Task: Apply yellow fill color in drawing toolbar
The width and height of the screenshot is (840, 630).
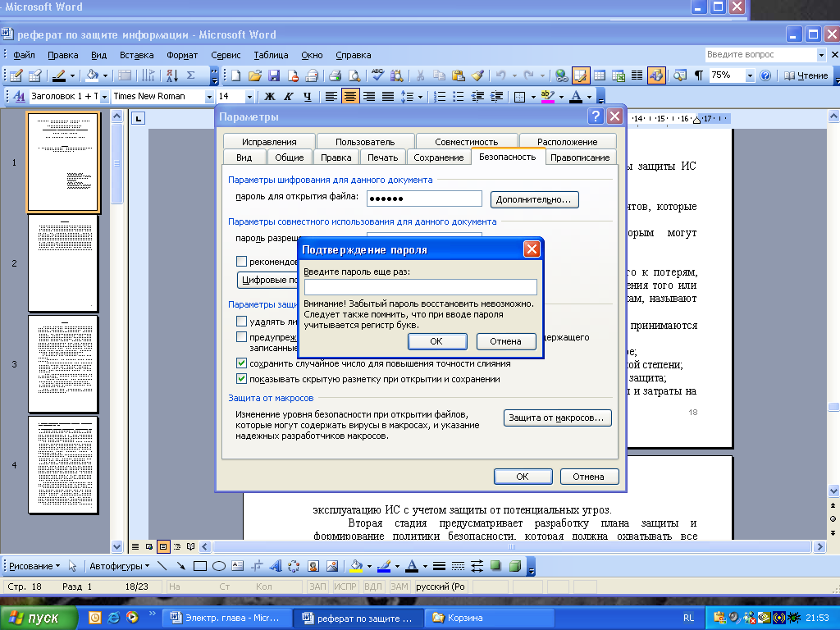Action: 356,566
